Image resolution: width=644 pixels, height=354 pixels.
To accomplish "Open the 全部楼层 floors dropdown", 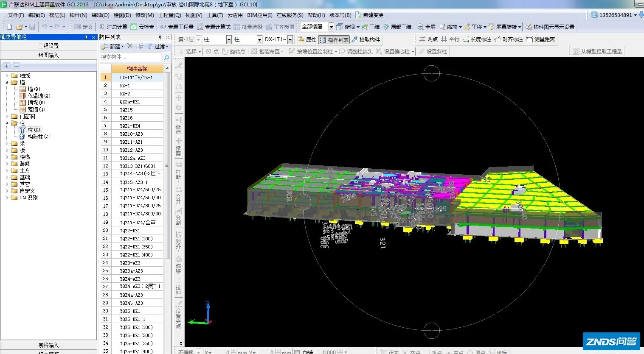I will [331, 26].
